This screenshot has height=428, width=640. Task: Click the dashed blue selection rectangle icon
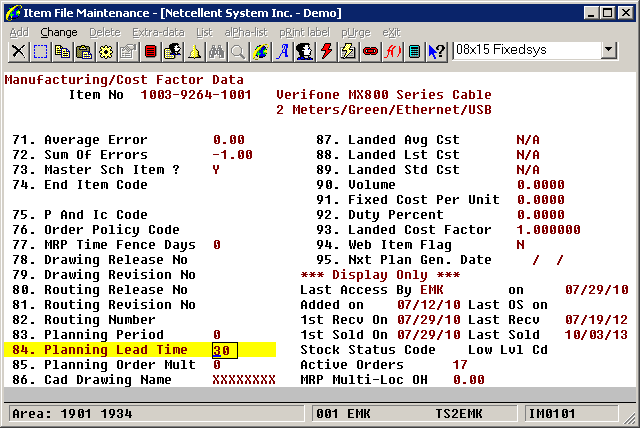point(40,51)
